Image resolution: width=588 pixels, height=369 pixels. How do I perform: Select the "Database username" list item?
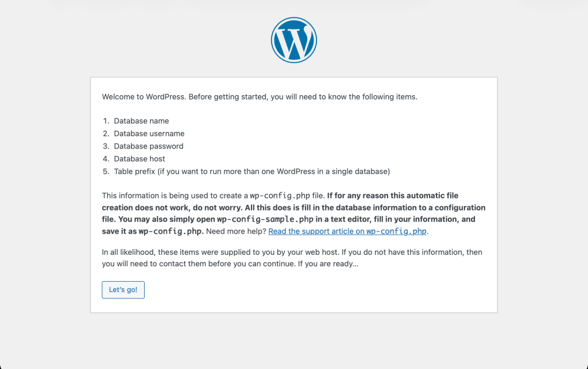pyautogui.click(x=149, y=134)
